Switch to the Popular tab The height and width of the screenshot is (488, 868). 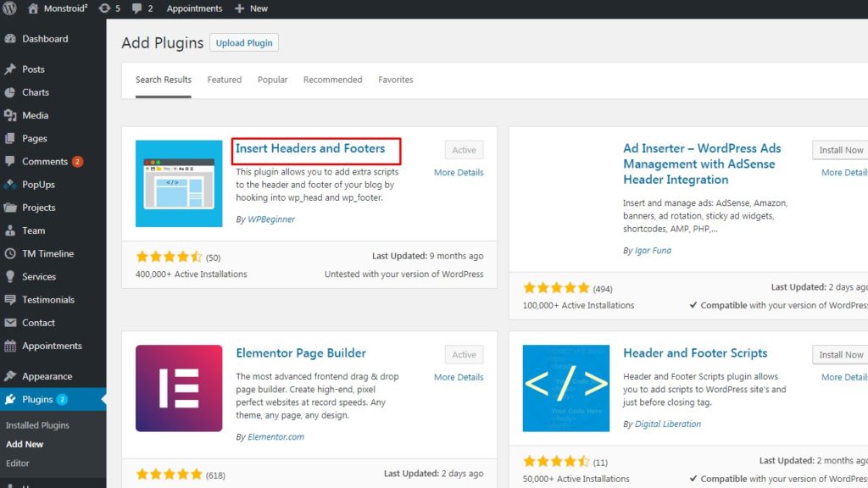272,80
